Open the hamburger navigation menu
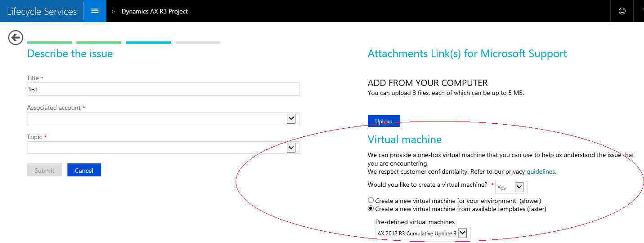This screenshot has width=644, height=243. 95,11
